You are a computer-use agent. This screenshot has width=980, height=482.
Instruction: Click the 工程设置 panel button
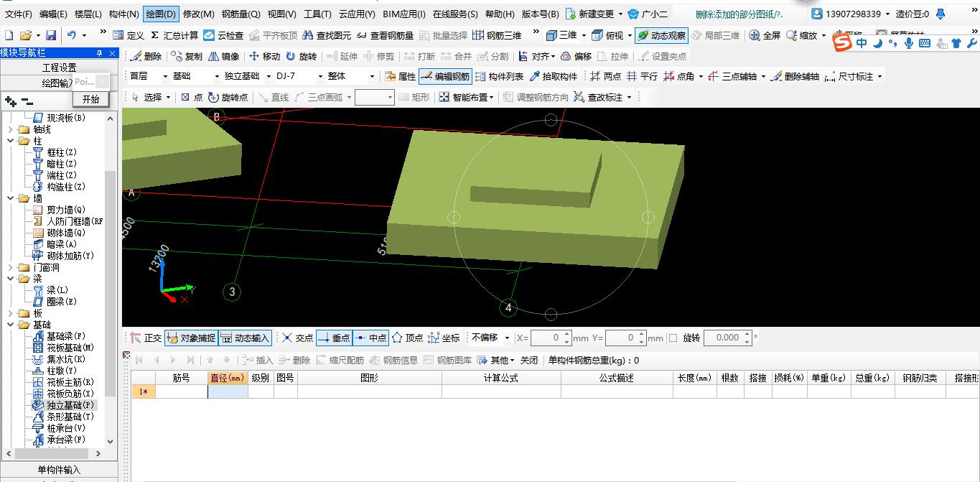pos(59,68)
